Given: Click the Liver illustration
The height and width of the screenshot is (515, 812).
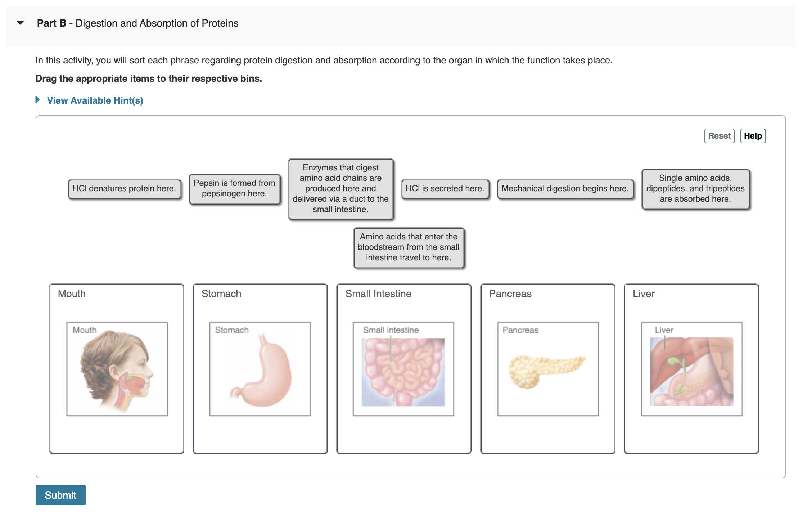Looking at the screenshot, I should 692,369.
